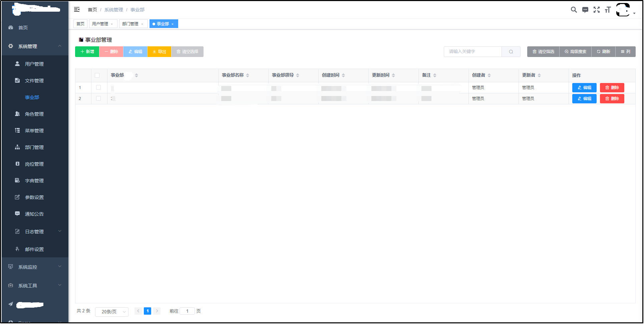The width and height of the screenshot is (644, 324).
Task: Tick the row 2 checkbox
Action: [x=98, y=98]
